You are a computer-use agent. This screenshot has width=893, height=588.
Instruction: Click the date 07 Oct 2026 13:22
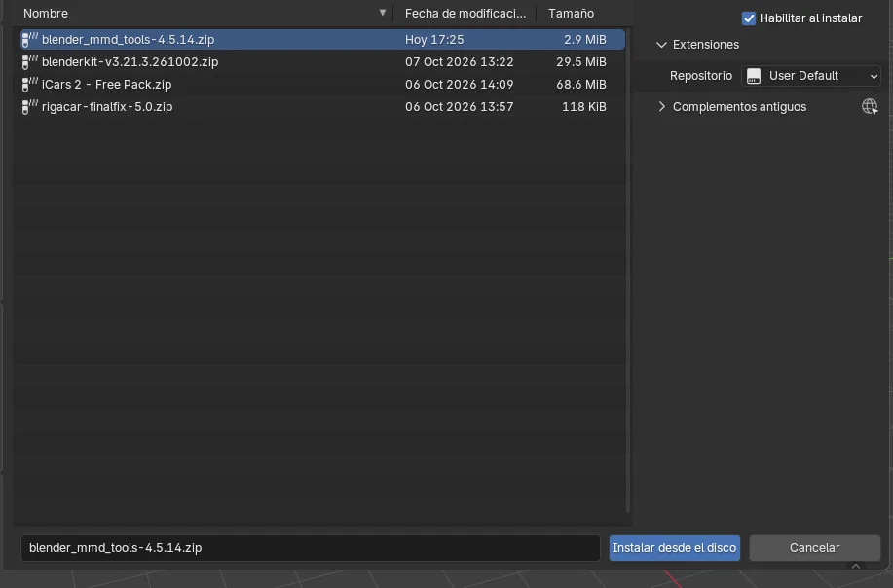pos(459,62)
